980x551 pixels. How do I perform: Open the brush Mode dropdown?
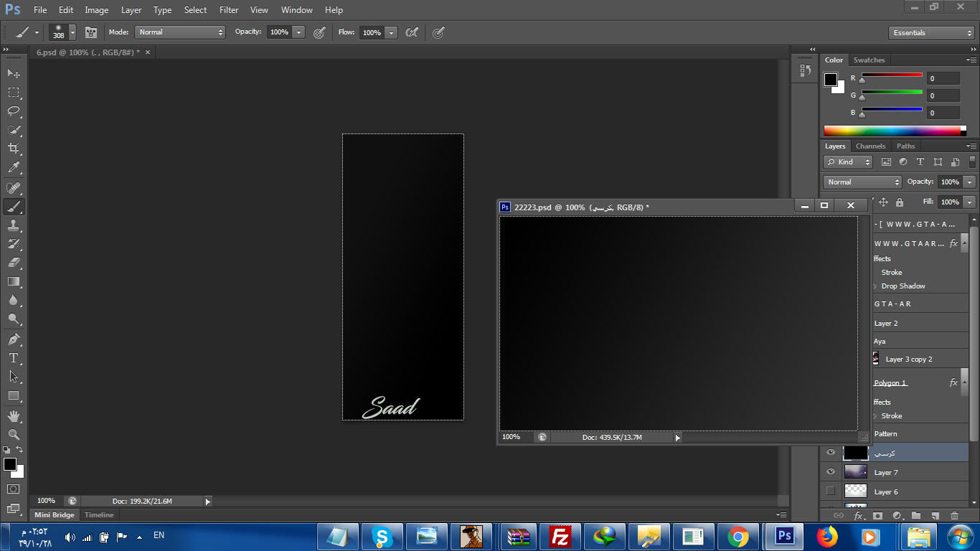point(180,32)
